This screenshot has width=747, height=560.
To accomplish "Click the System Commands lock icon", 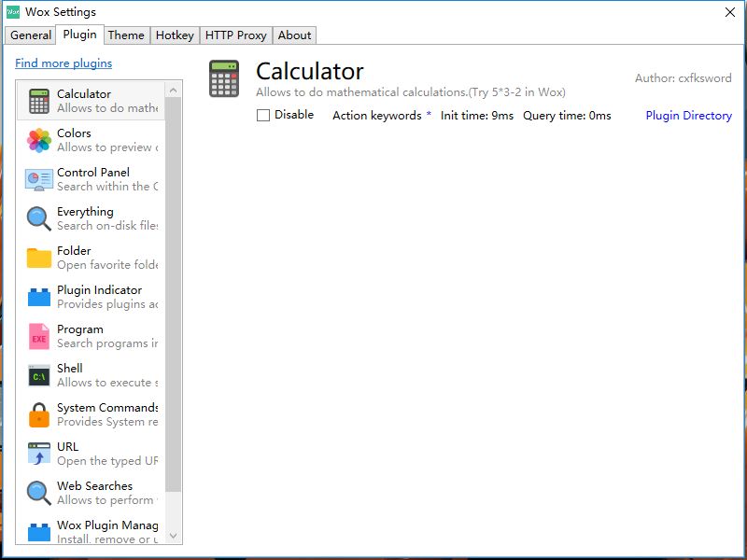I will (39, 414).
